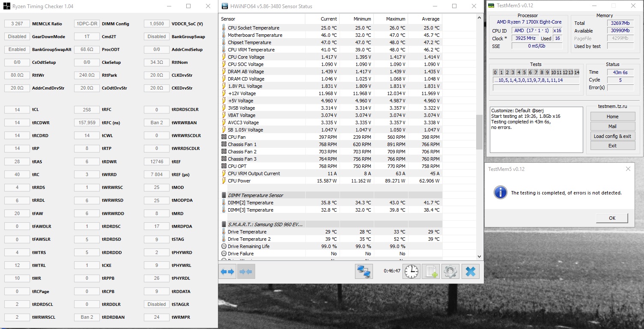Open HWiNFO sensor settings gear icon

point(450,272)
